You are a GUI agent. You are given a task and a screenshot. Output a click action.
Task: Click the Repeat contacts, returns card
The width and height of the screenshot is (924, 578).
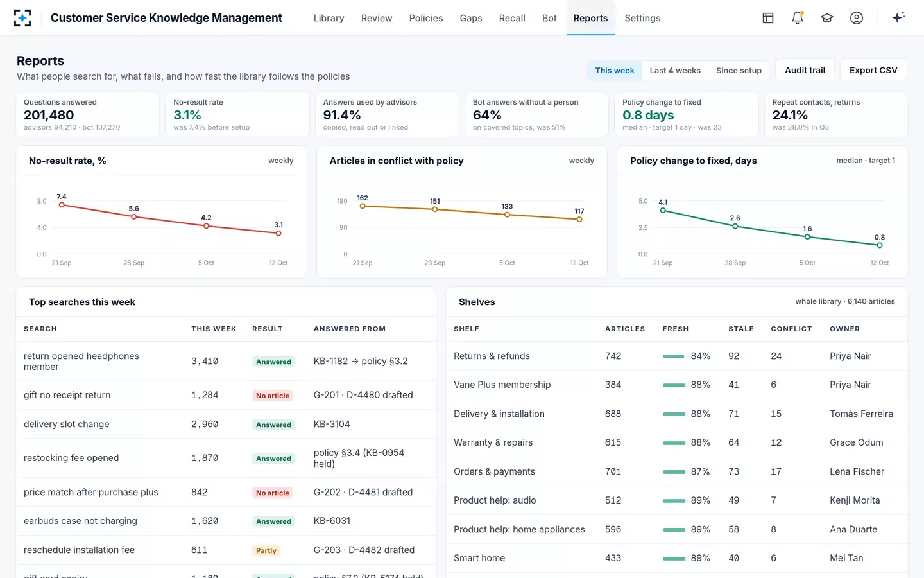[836, 115]
